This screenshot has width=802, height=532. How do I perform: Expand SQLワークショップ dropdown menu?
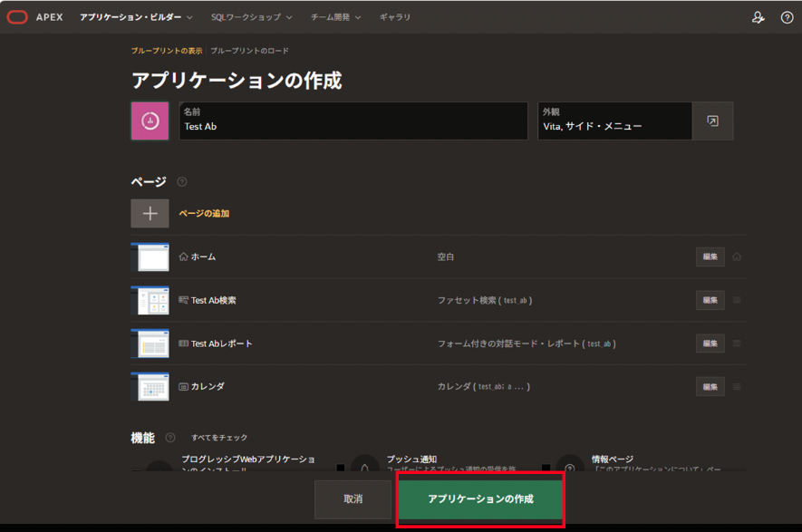tap(251, 17)
